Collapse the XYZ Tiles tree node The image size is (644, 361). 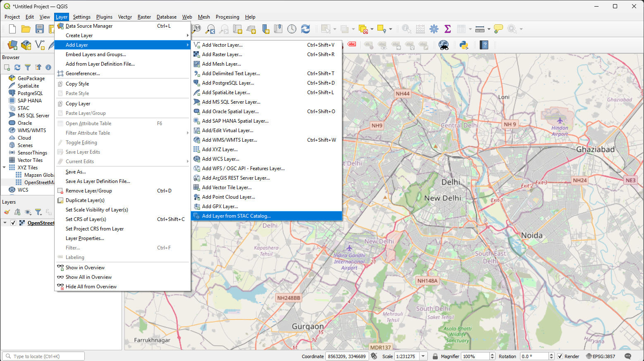pos(5,168)
